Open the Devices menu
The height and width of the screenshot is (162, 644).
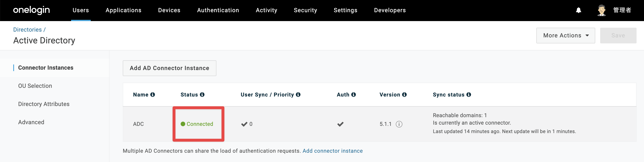(x=169, y=10)
